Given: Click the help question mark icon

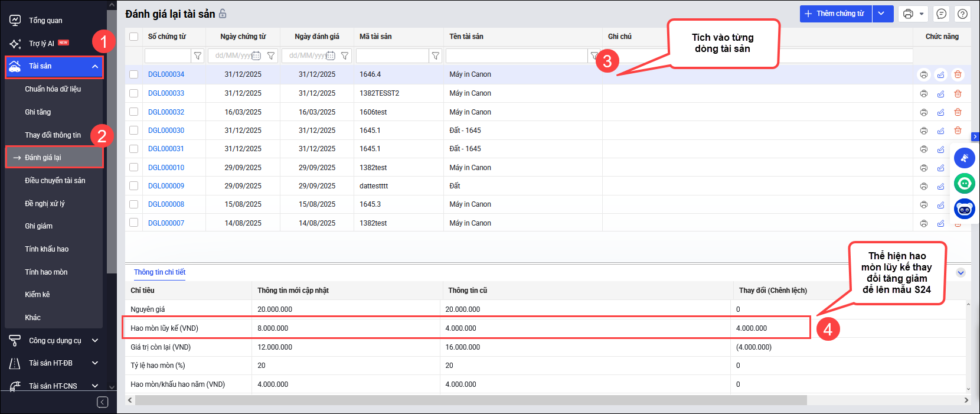Looking at the screenshot, I should click(962, 14).
